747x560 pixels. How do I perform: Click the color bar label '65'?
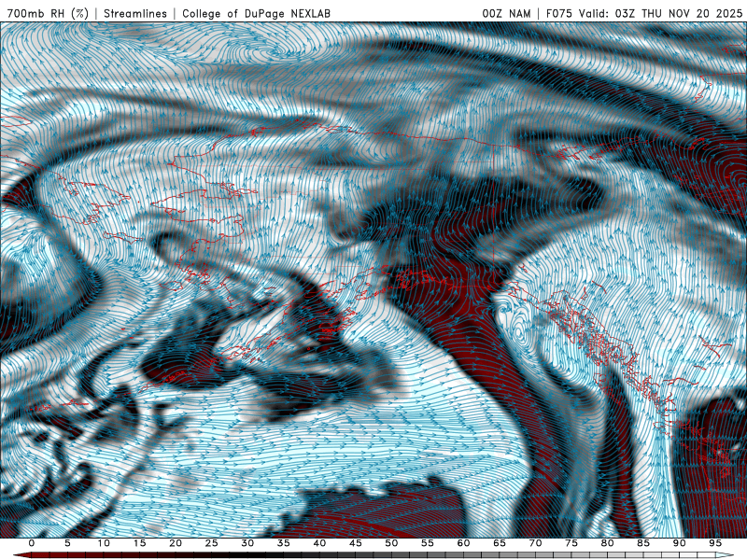(500, 543)
